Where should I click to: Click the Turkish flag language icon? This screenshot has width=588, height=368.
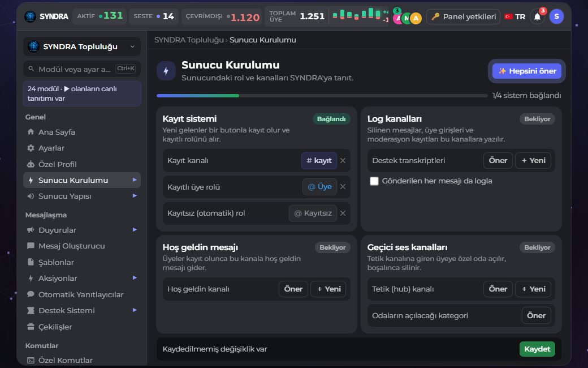point(508,16)
